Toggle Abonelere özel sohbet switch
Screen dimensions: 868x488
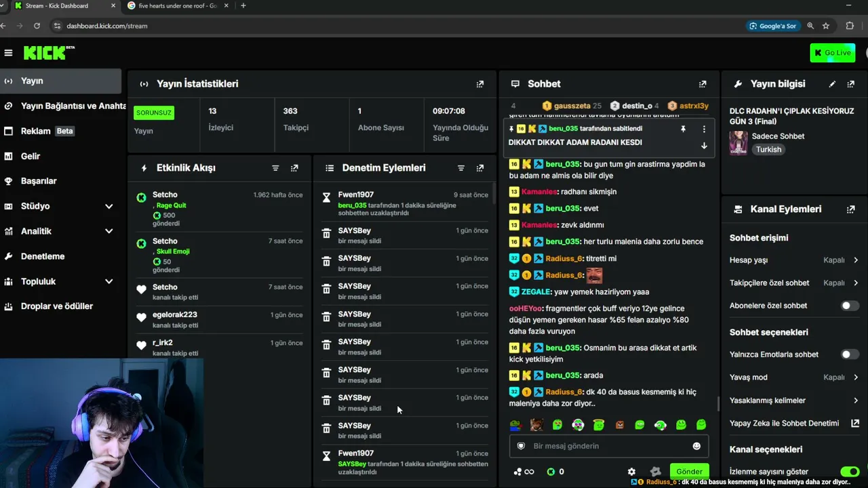850,306
